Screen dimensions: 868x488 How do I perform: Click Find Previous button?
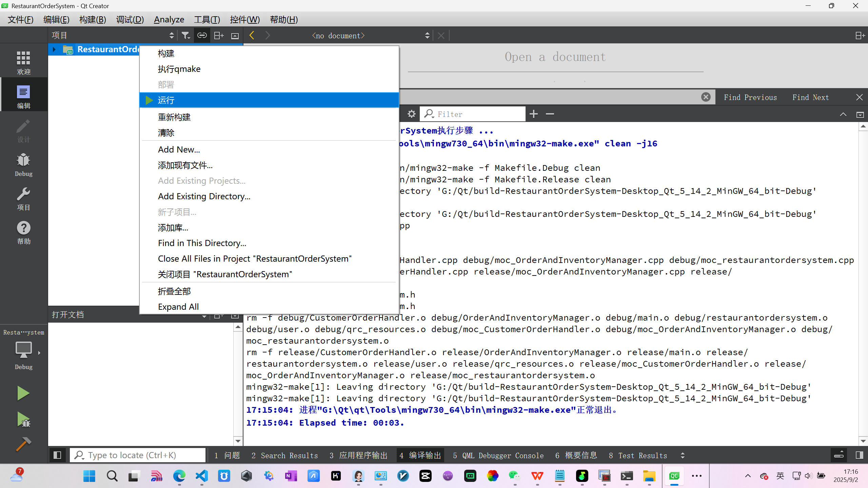pos(750,98)
